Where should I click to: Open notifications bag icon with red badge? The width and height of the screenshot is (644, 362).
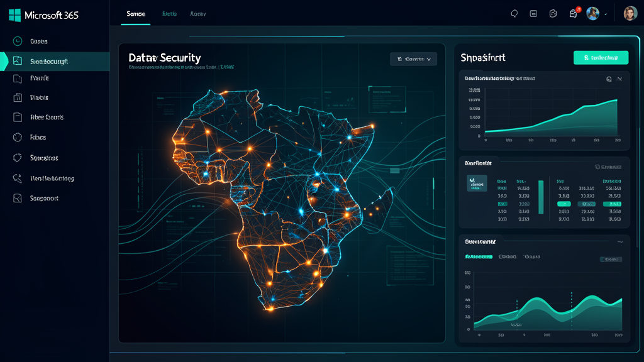coord(574,13)
